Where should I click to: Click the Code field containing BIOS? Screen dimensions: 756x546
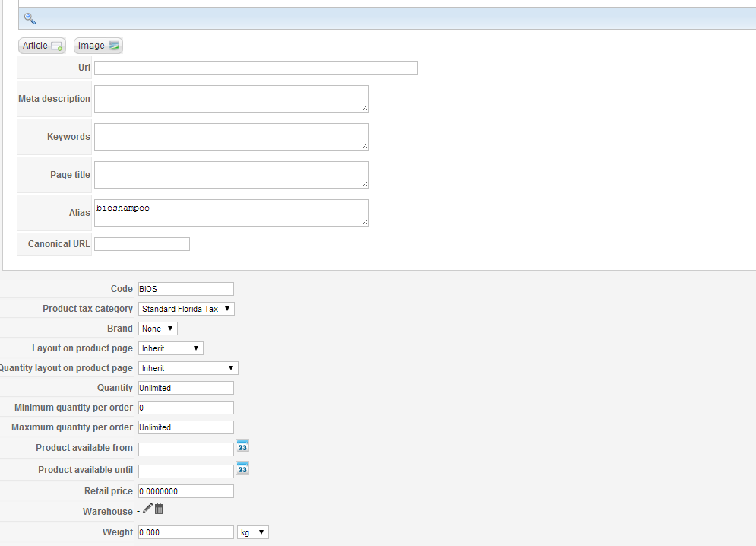(186, 289)
